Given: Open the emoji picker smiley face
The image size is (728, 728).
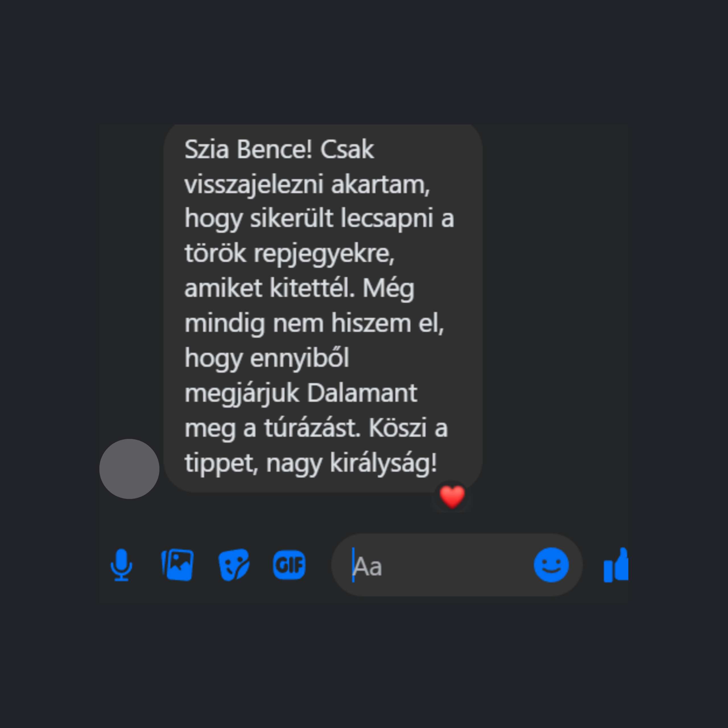Looking at the screenshot, I should (x=551, y=565).
